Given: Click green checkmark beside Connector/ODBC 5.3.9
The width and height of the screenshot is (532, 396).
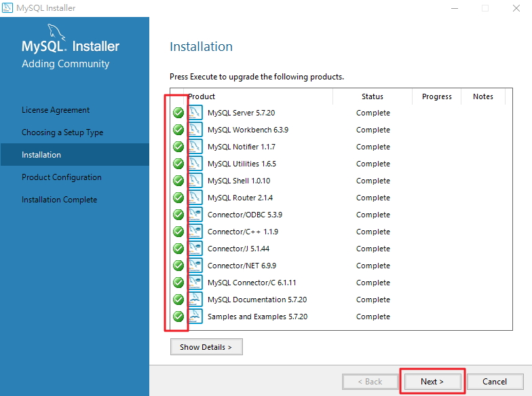Looking at the screenshot, I should (x=178, y=215).
